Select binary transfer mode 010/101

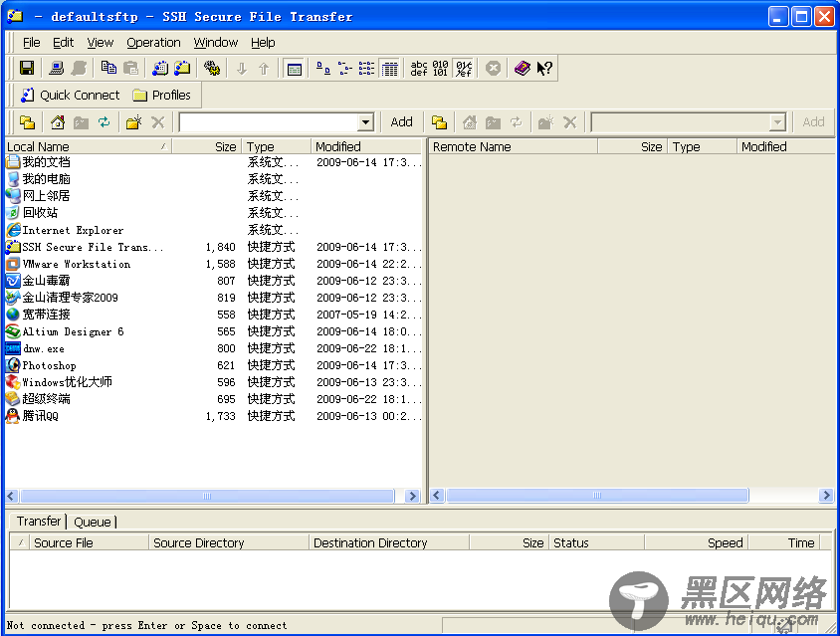(440, 68)
